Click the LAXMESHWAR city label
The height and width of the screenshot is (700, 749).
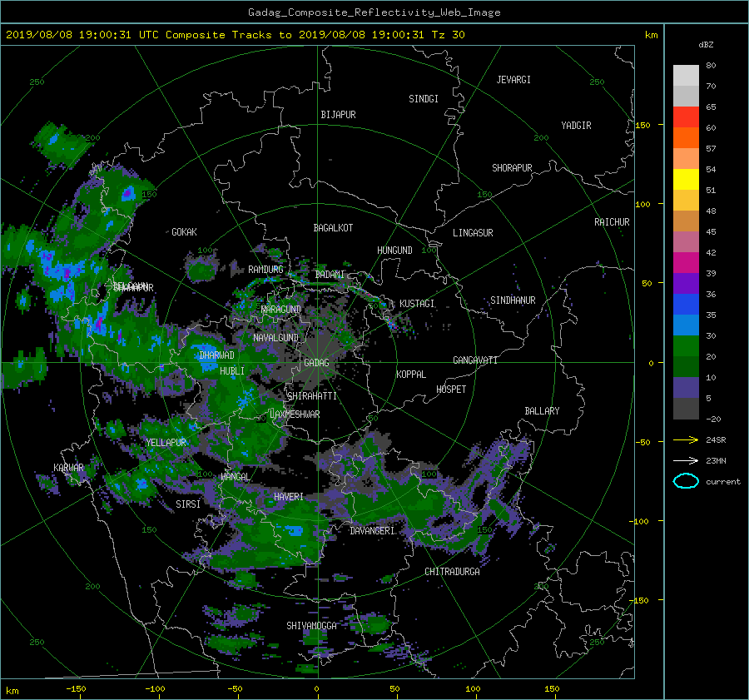(x=295, y=415)
